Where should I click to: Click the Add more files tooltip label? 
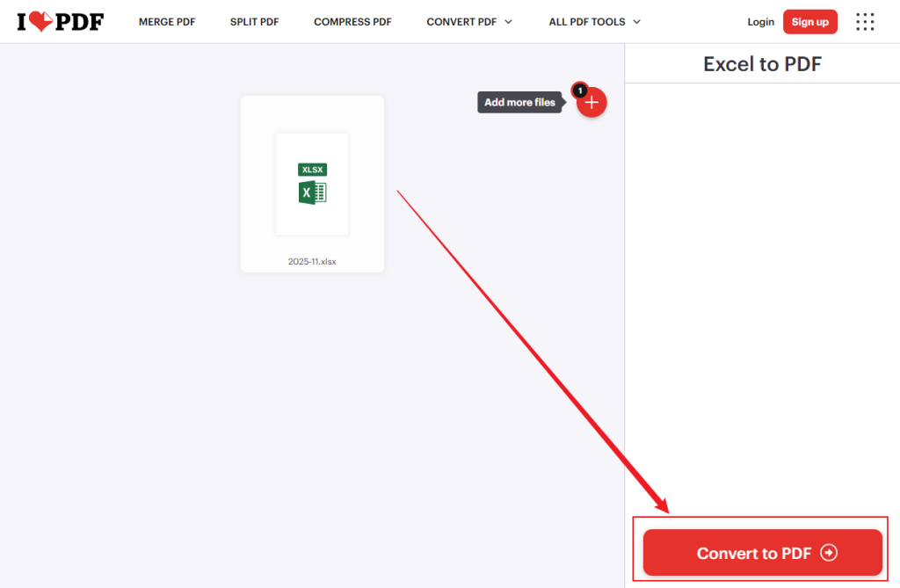(x=520, y=102)
